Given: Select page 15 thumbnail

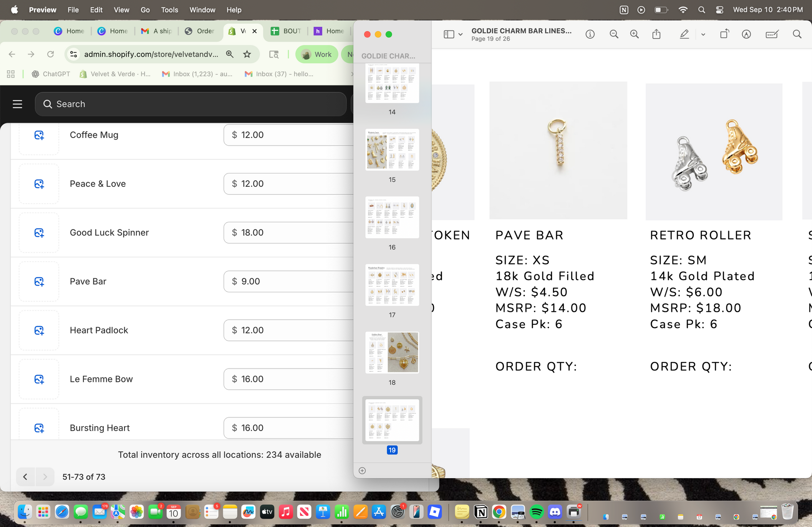Looking at the screenshot, I should pyautogui.click(x=392, y=150).
